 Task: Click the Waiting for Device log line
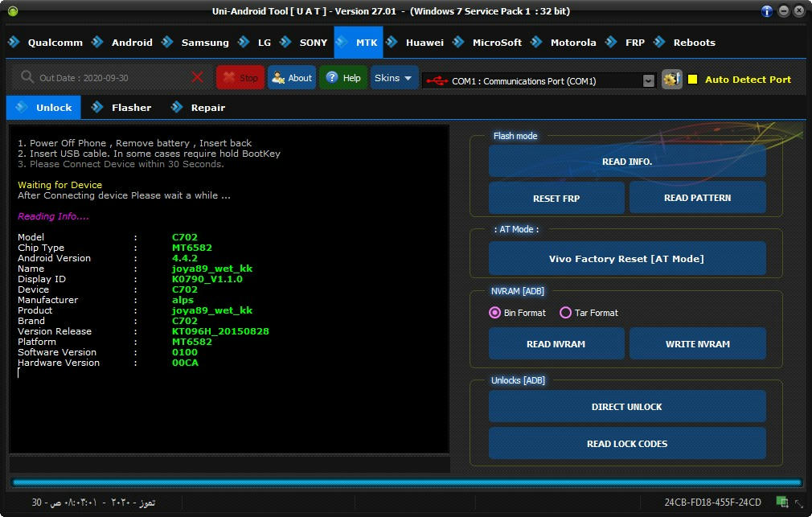pyautogui.click(x=59, y=185)
